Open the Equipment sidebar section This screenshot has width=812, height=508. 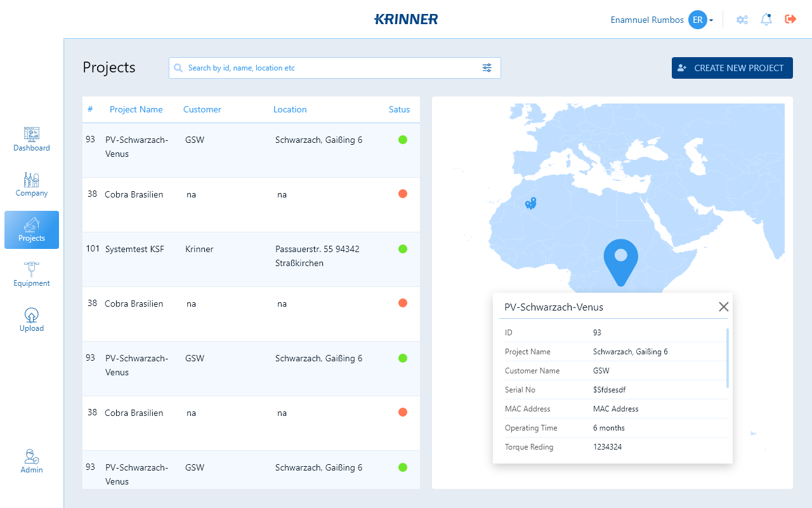(32, 275)
